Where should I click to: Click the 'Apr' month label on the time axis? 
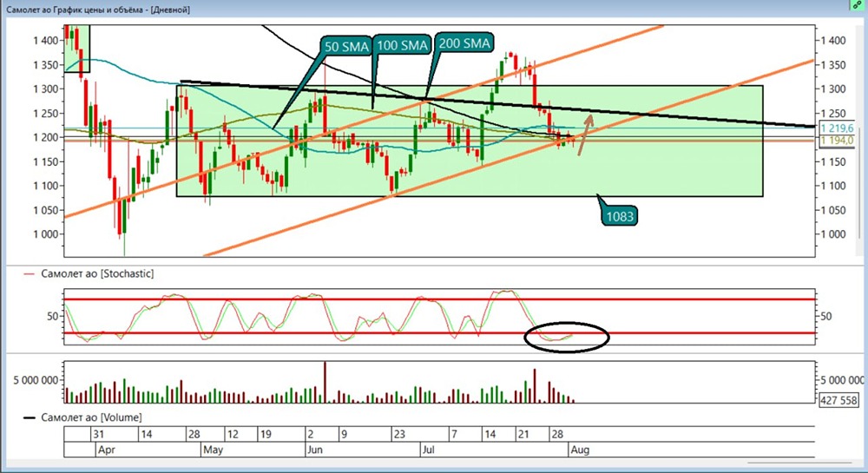(x=106, y=450)
